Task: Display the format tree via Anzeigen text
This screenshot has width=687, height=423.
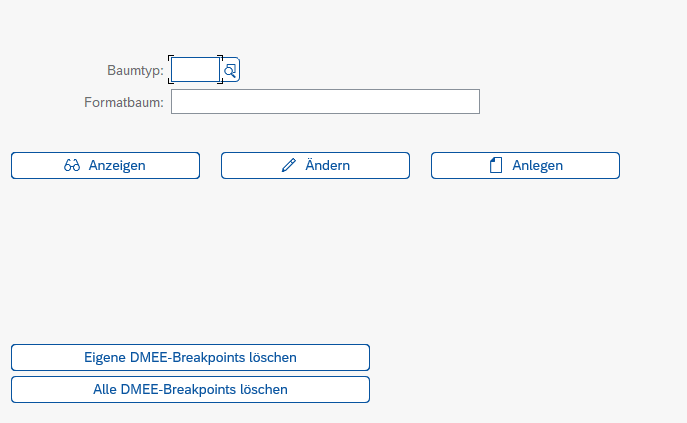Action: tap(117, 166)
